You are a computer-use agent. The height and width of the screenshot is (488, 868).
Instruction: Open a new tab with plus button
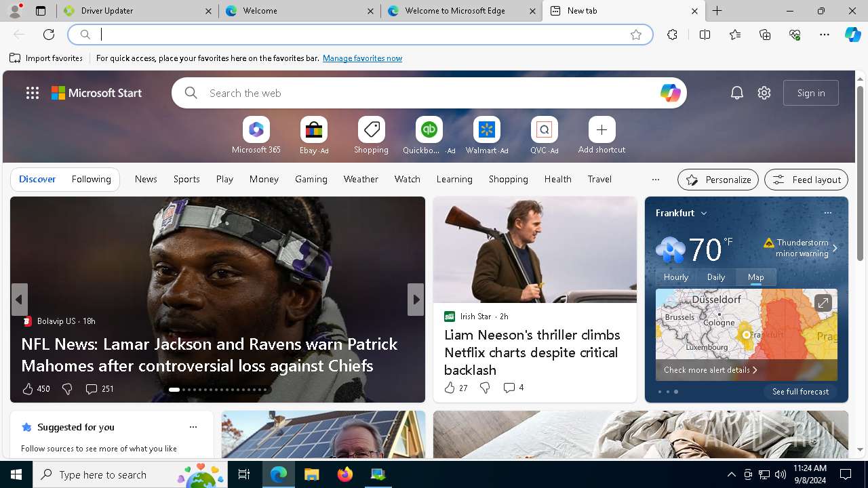(x=717, y=11)
